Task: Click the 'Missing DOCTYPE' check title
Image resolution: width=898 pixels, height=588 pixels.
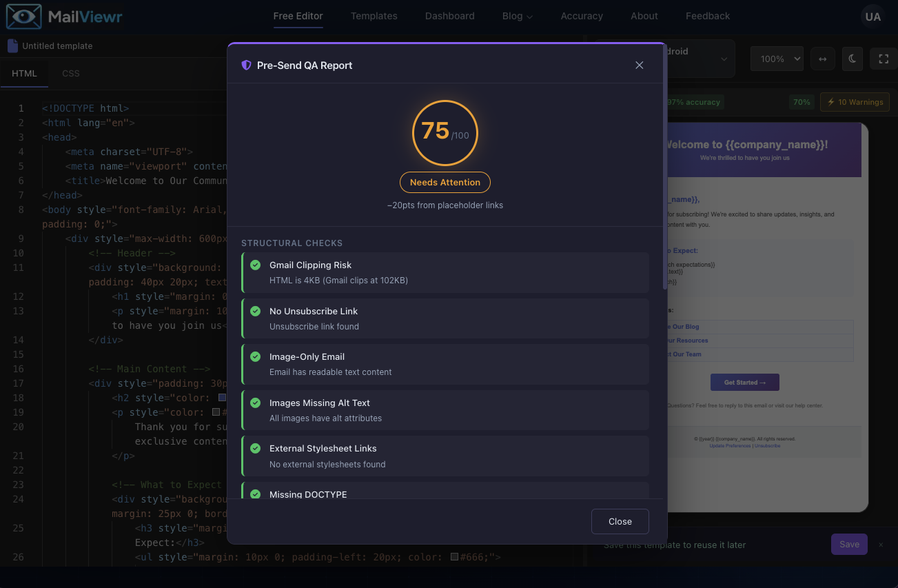Action: (308, 494)
